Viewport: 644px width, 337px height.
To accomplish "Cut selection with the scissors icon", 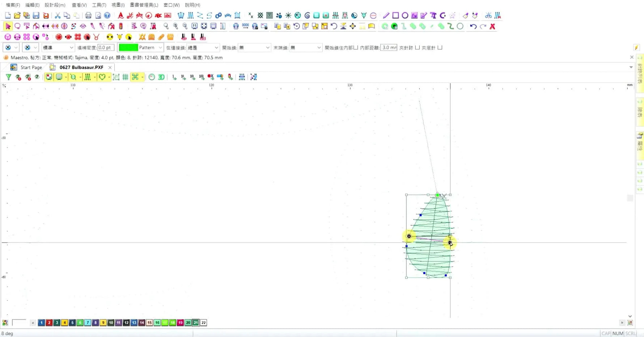I will [58, 15].
